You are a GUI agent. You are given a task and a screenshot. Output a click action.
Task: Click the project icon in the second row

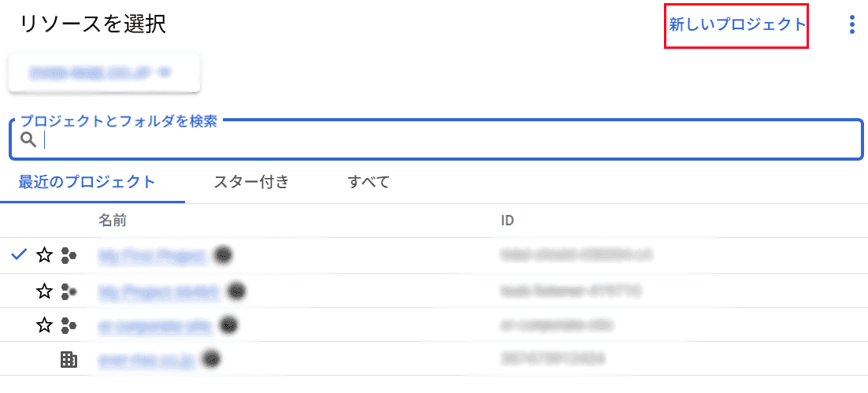(x=68, y=291)
